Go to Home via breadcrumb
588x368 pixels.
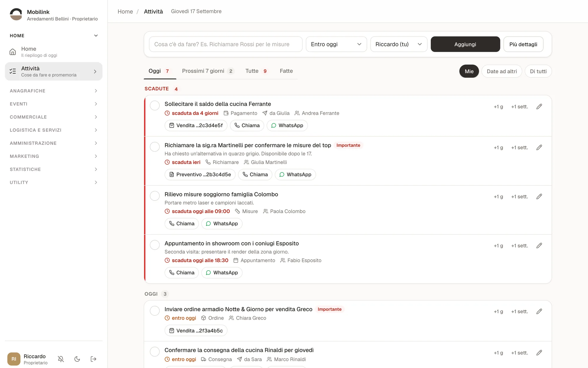click(125, 11)
